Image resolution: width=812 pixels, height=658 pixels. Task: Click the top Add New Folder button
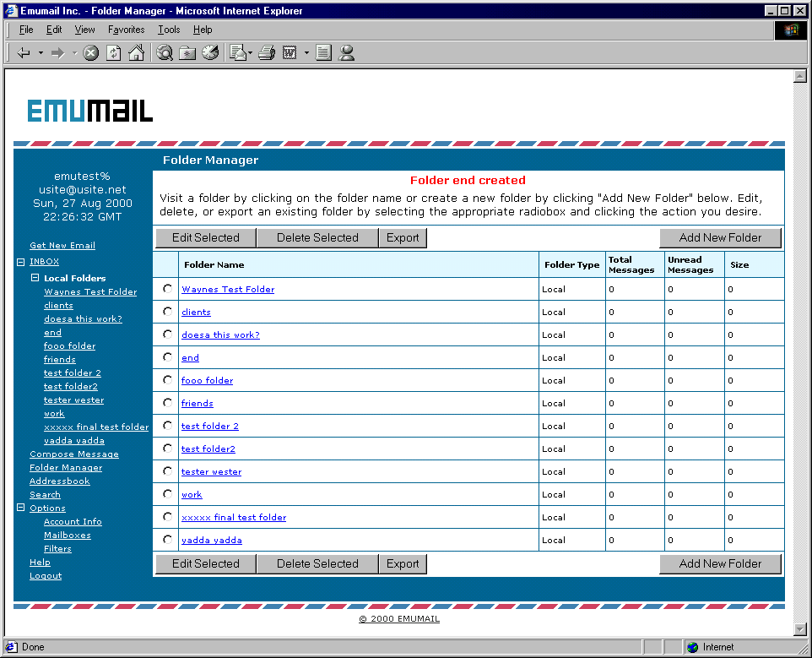pos(720,237)
